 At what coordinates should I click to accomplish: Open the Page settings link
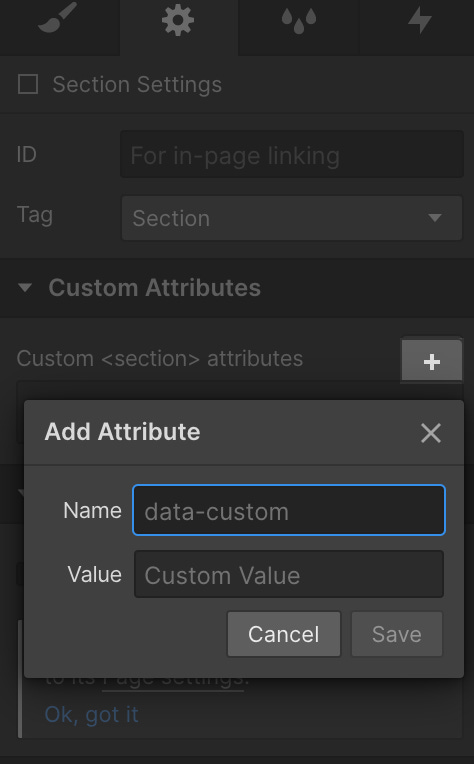tap(172, 680)
